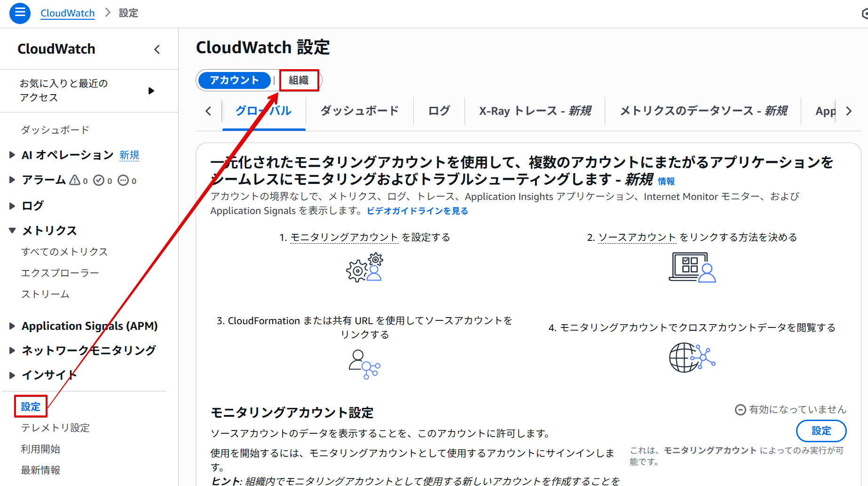The image size is (868, 486).
Task: Expand the AI オペレーション section
Action: coord(12,155)
